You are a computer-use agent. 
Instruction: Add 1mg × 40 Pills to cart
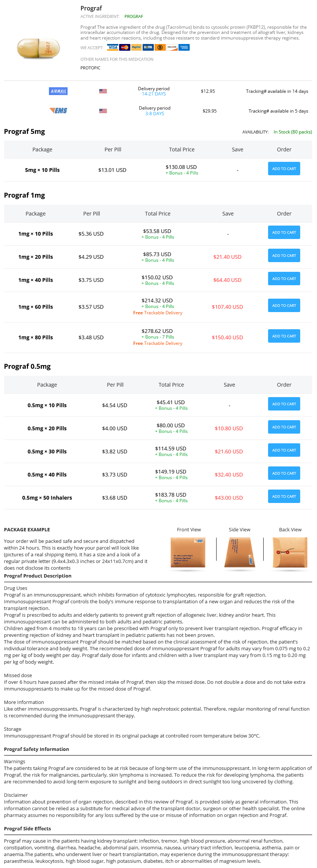[x=284, y=279]
